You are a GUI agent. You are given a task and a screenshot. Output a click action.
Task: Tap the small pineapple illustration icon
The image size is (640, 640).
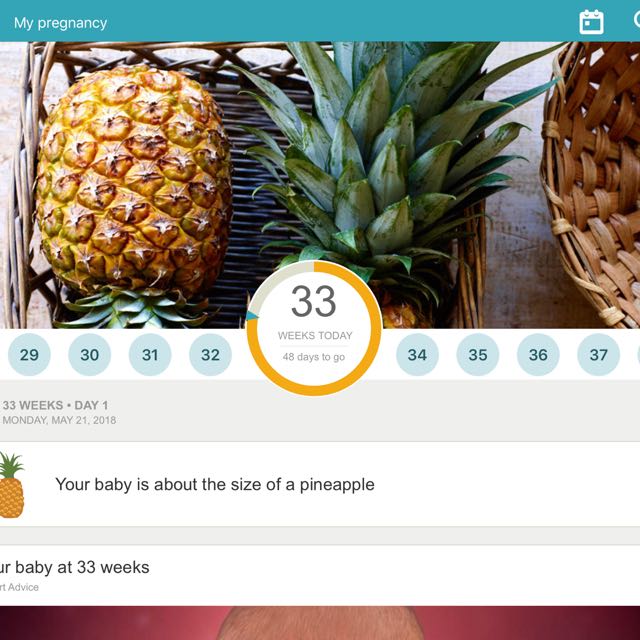[x=11, y=485]
